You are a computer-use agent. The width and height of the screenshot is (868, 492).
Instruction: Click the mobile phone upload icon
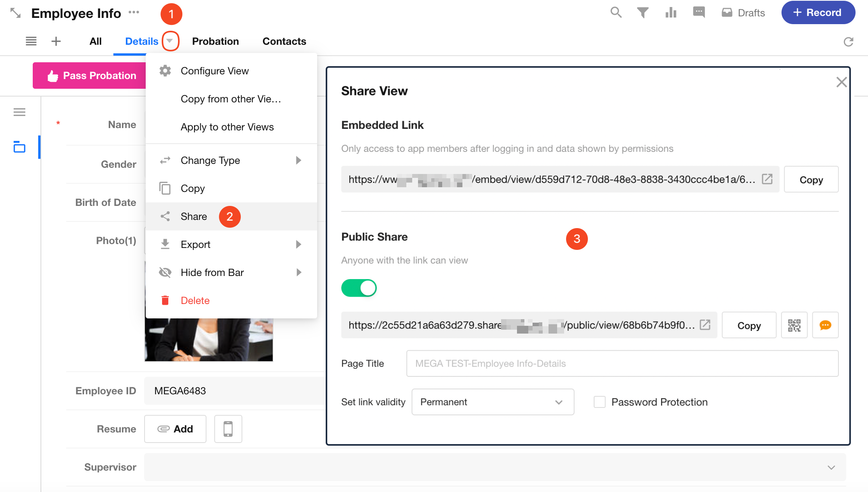(x=228, y=429)
